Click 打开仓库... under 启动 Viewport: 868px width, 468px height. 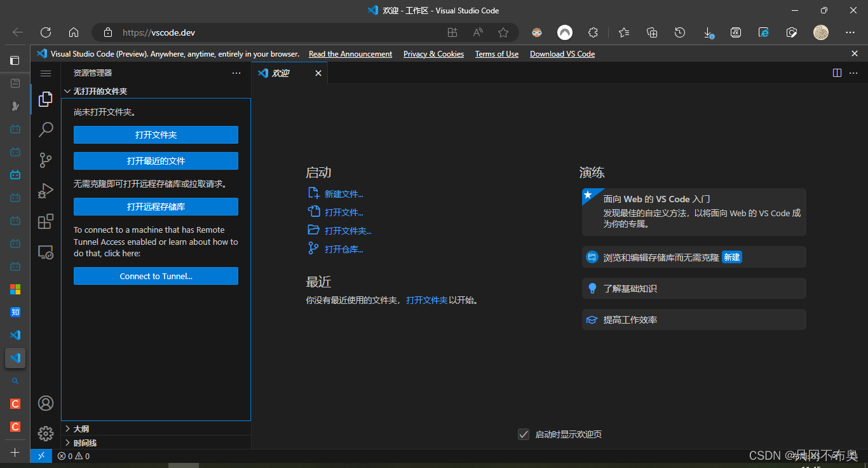pos(344,249)
